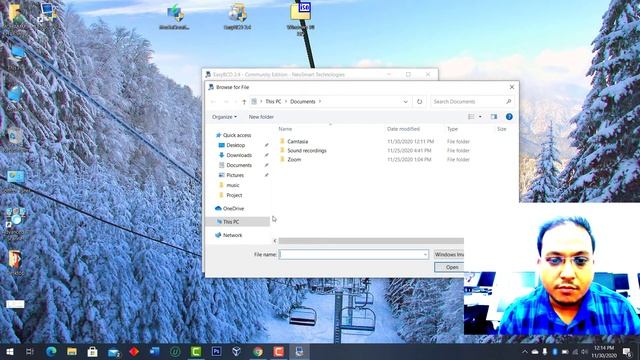Click the horizontal scrollbar in file list

coord(371,241)
